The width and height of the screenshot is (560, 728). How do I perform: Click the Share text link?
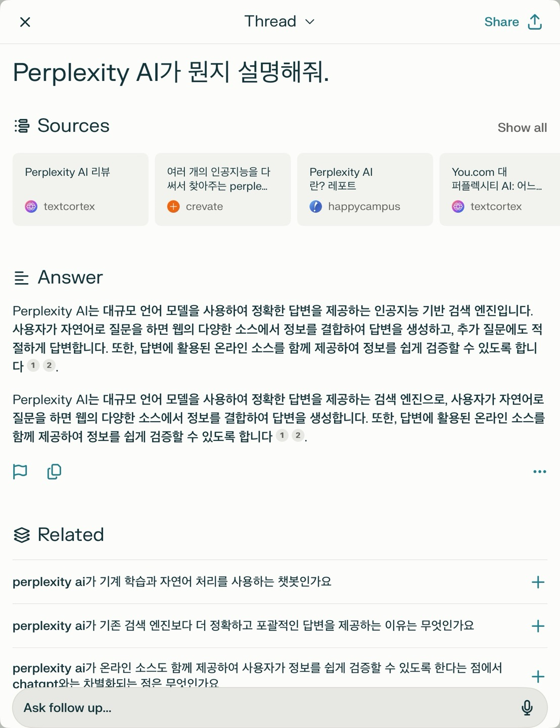click(x=501, y=22)
